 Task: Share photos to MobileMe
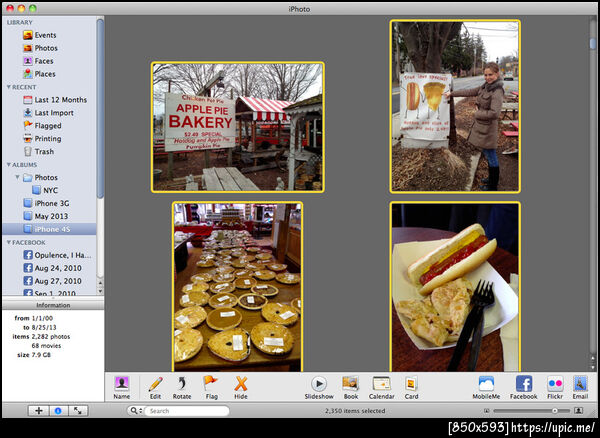coord(486,388)
